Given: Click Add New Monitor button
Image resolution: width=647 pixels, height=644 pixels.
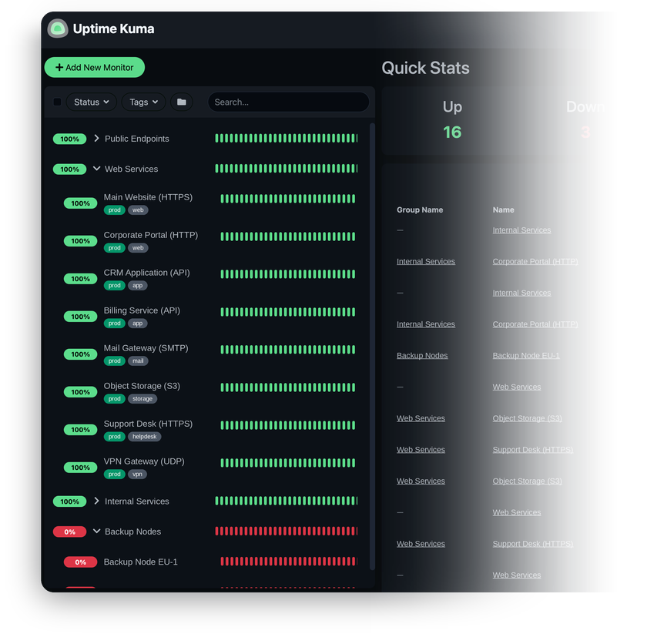Looking at the screenshot, I should 95,67.
